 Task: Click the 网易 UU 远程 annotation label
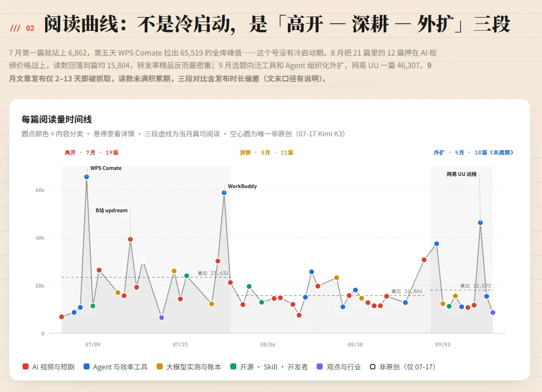pos(461,174)
